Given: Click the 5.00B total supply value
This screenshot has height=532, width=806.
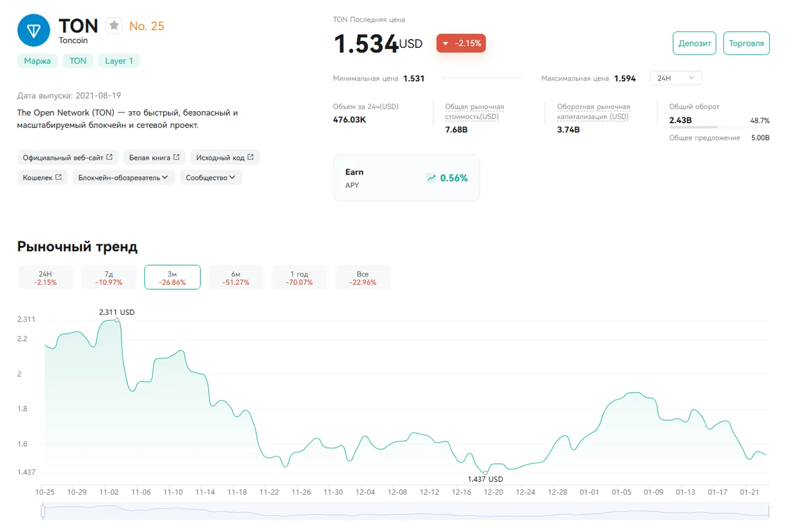Looking at the screenshot, I should [760, 138].
